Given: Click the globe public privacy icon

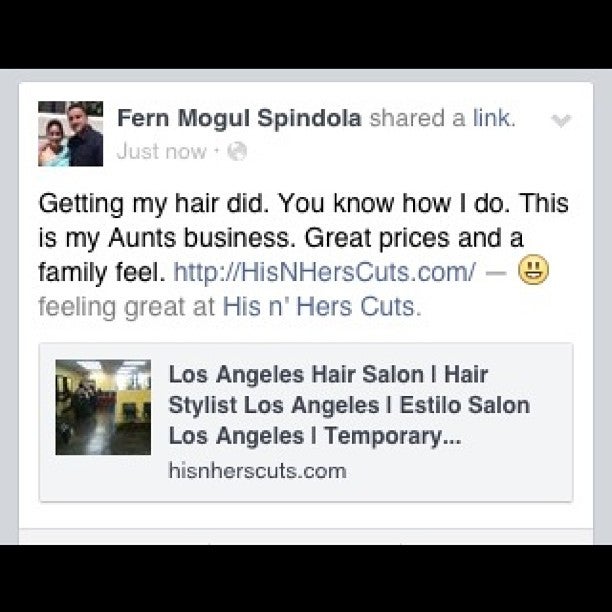Looking at the screenshot, I should pyautogui.click(x=237, y=151).
